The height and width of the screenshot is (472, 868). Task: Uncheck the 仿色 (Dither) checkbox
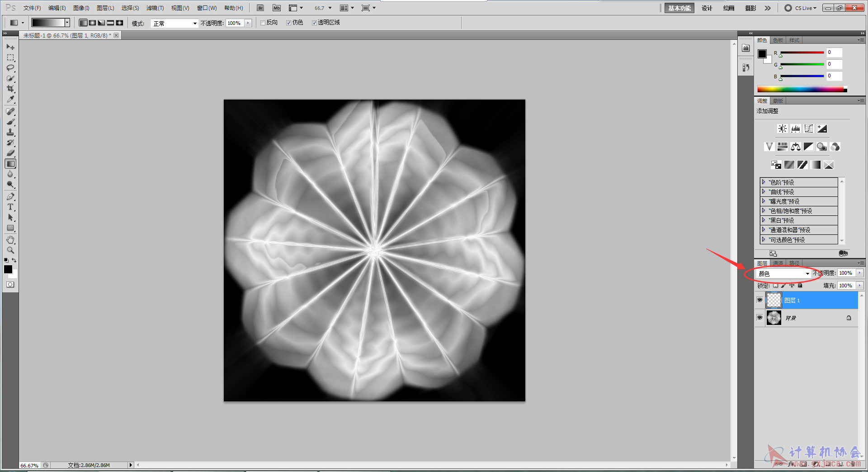point(288,23)
